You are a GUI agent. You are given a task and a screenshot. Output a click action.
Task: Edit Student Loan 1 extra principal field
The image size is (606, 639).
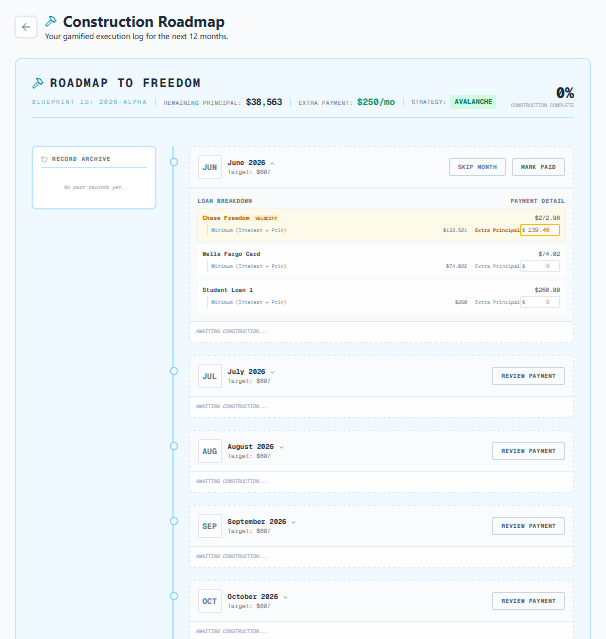(540, 302)
